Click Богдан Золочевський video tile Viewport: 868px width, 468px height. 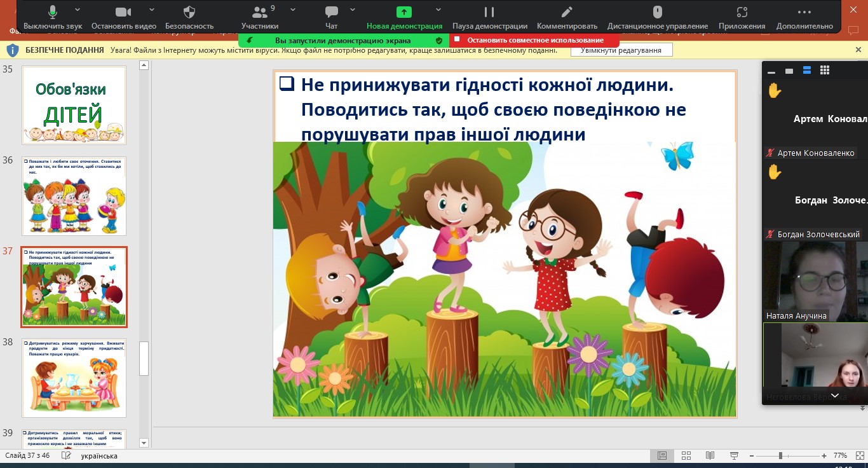tap(815, 200)
